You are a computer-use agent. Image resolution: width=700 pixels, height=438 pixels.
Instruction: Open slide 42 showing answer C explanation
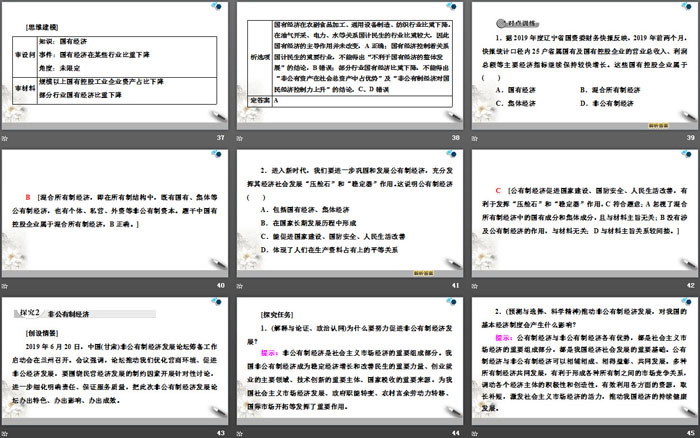tap(584, 214)
